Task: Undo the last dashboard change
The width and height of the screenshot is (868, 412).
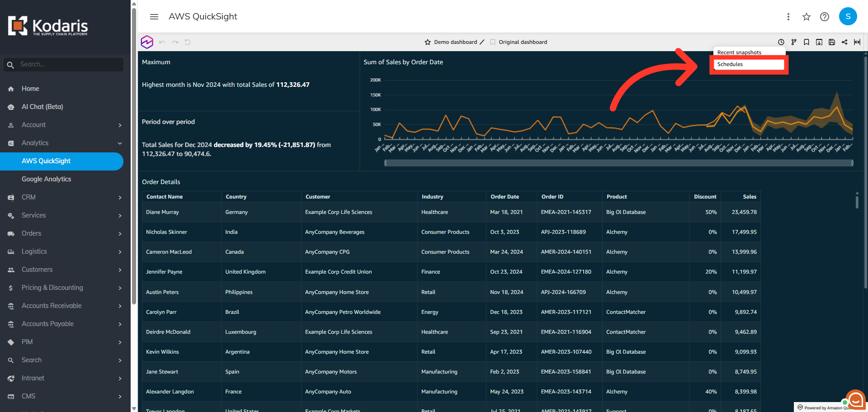Action: (162, 42)
